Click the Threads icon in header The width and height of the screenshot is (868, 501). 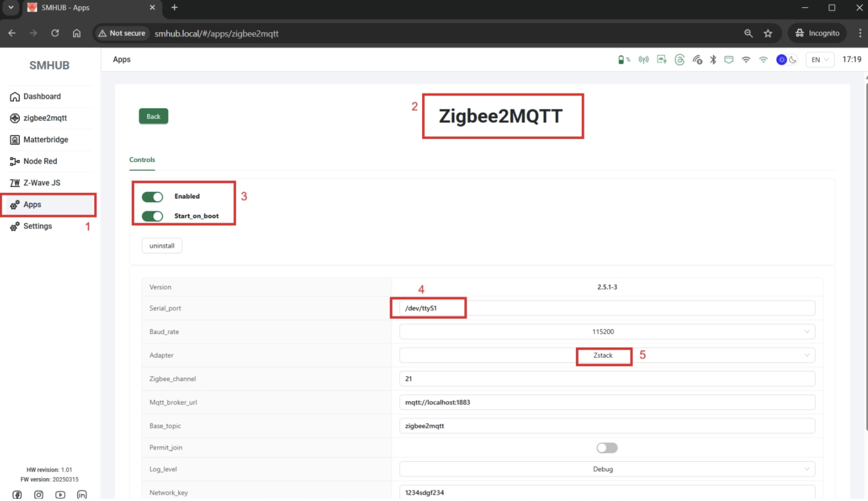tap(680, 60)
